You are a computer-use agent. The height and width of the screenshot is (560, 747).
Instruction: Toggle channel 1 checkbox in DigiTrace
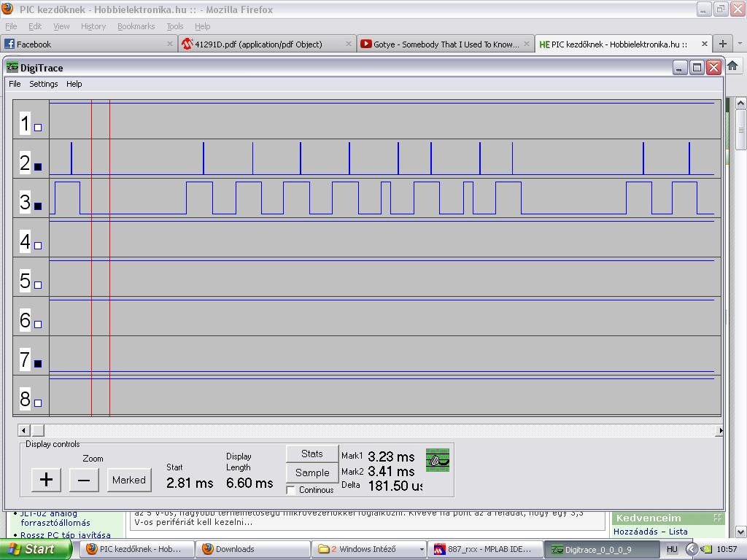(x=38, y=128)
